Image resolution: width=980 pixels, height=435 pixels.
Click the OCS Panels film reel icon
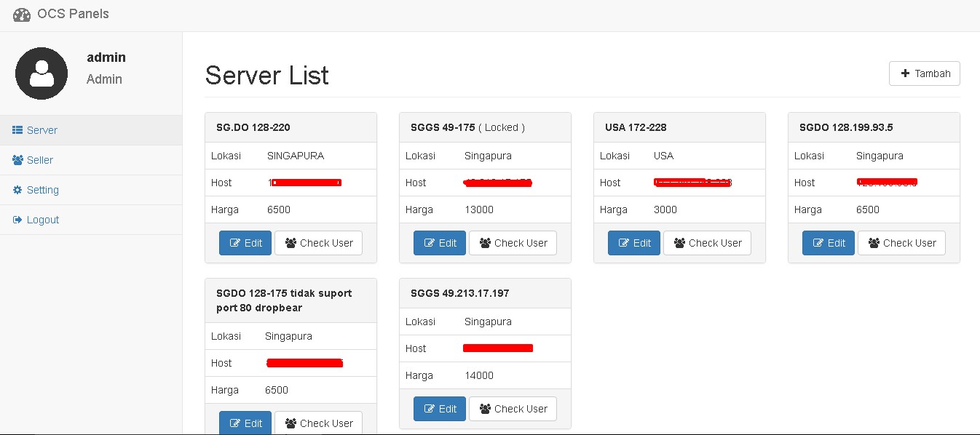click(x=21, y=14)
